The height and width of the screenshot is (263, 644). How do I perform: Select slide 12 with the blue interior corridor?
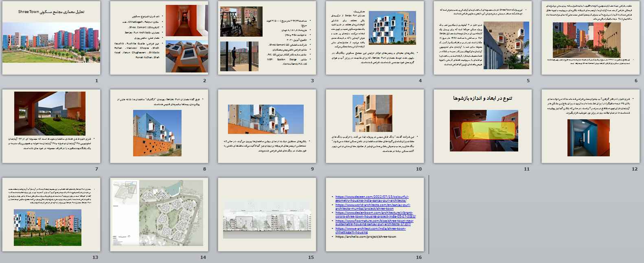tap(590, 126)
